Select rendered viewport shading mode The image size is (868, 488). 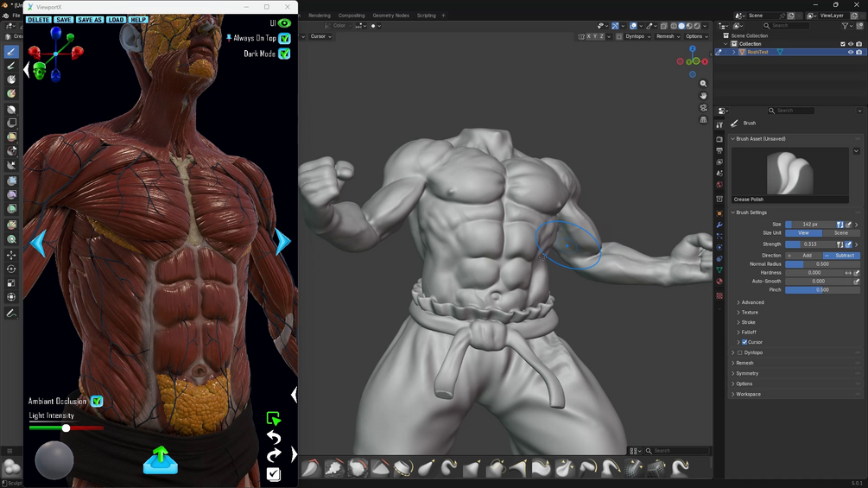[x=697, y=26]
